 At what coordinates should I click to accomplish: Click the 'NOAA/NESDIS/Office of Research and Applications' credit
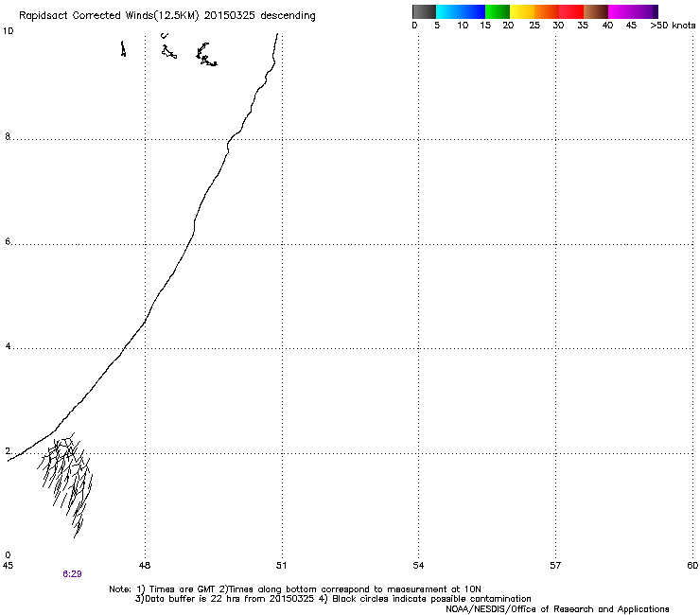(557, 609)
